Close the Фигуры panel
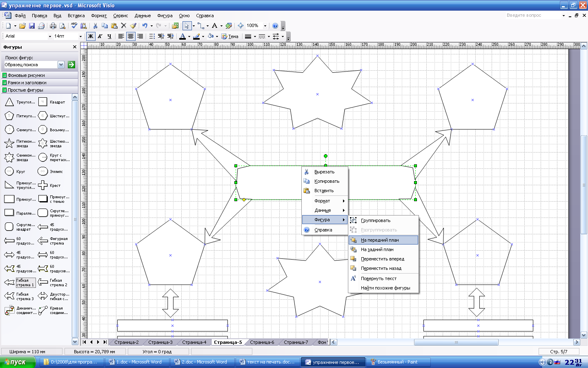Image resolution: width=588 pixels, height=368 pixels. [x=74, y=47]
